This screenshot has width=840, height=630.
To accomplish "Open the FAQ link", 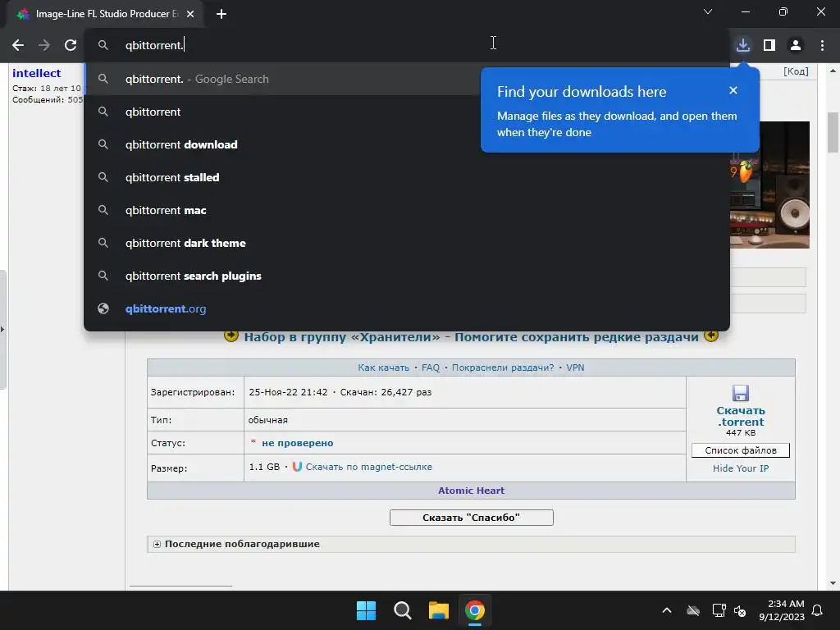I will click(430, 367).
